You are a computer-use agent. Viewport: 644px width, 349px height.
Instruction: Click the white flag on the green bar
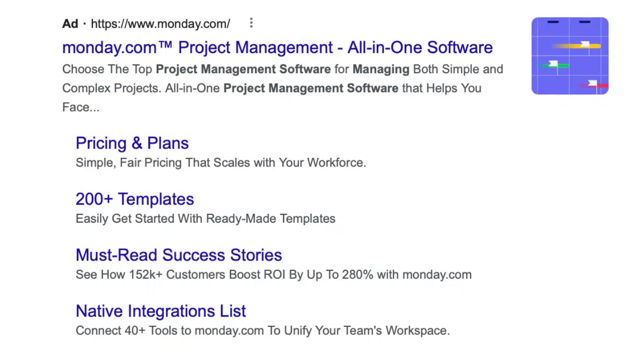point(553,64)
